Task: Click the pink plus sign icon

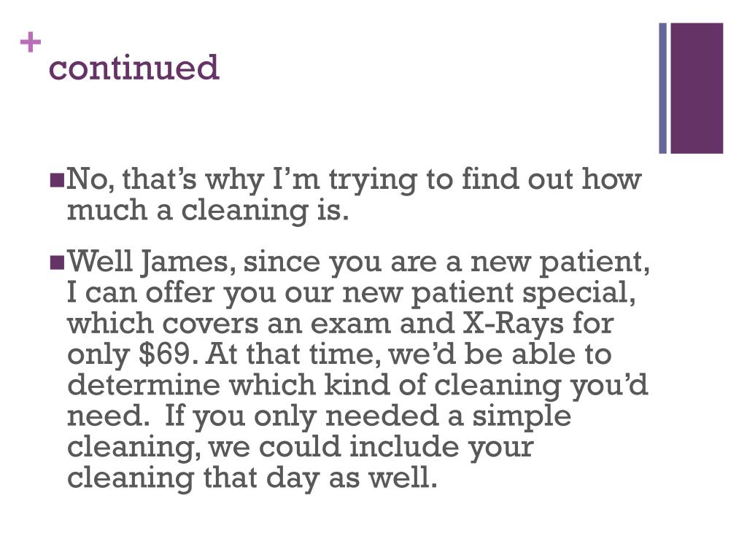Action: (31, 42)
